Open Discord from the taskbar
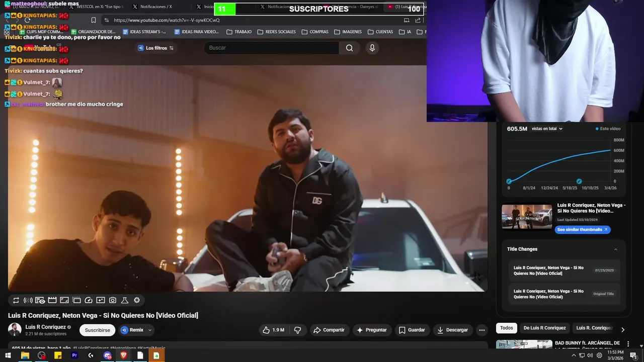 (107, 355)
